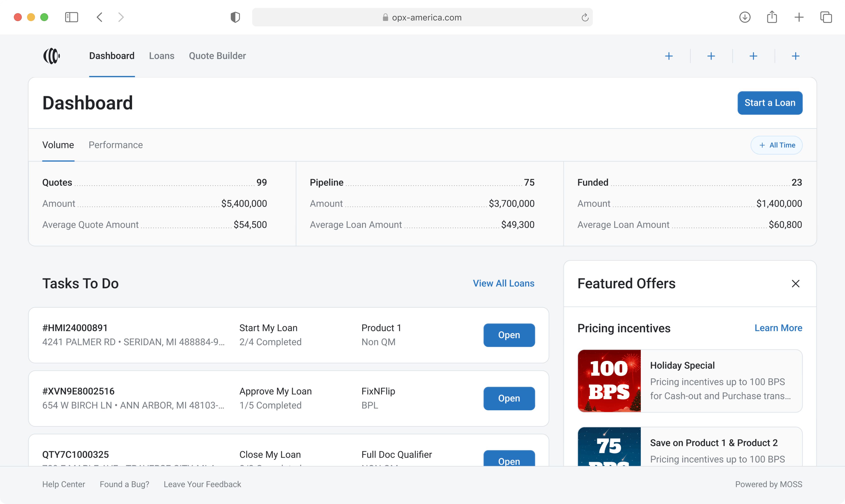The width and height of the screenshot is (845, 504).
Task: Click the privacy shield icon
Action: coord(235,17)
